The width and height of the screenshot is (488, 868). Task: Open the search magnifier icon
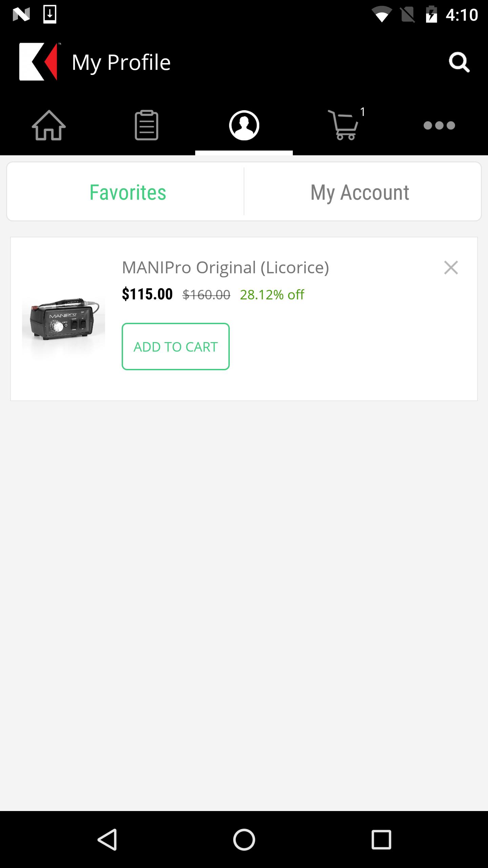(459, 62)
